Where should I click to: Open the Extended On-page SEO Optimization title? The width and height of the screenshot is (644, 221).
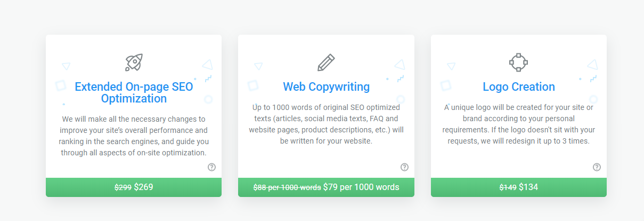click(134, 92)
